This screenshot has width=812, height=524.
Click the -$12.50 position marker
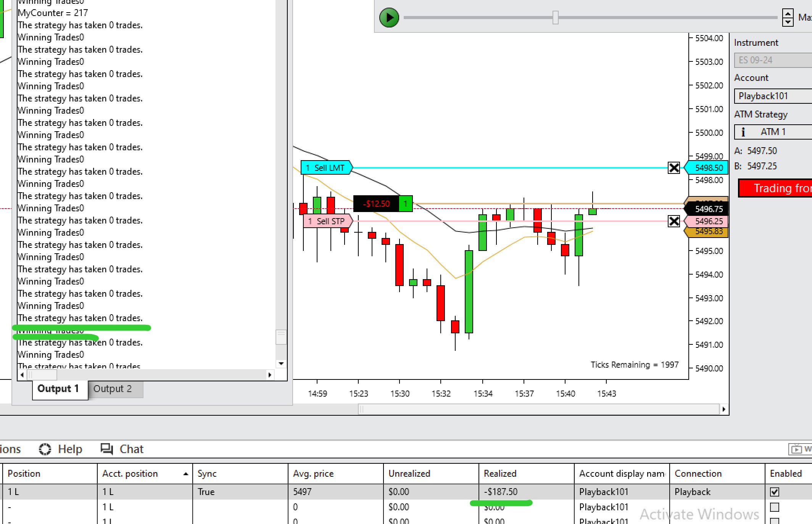pos(376,204)
